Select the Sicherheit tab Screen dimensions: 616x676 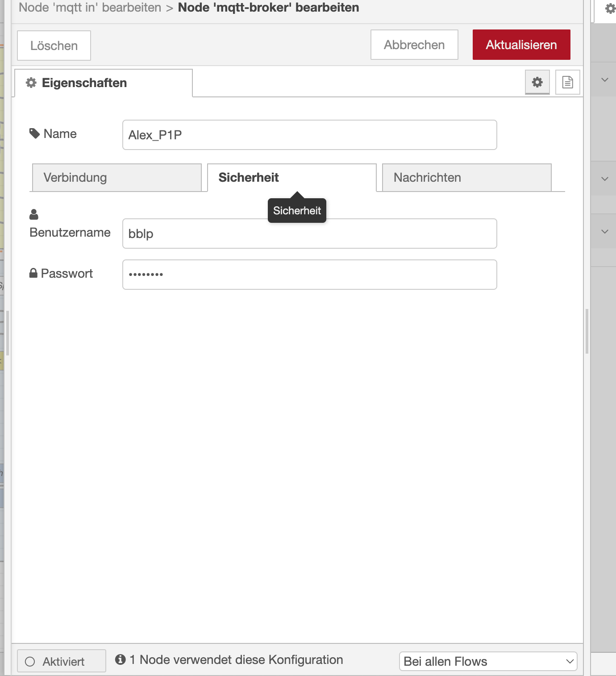[x=292, y=178]
